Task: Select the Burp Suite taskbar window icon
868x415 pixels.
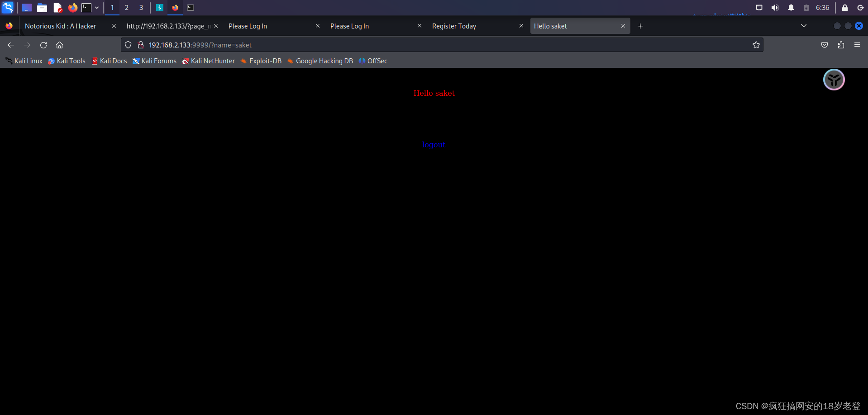Action: tap(160, 8)
